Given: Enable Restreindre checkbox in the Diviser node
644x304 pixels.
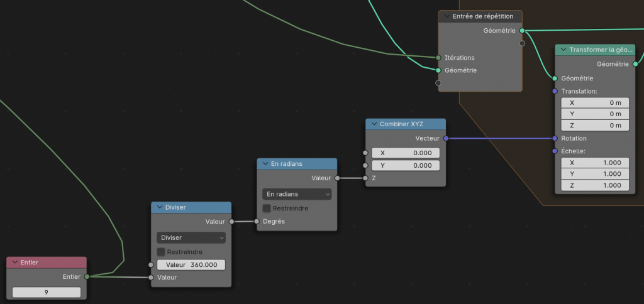Looking at the screenshot, I should [x=161, y=251].
